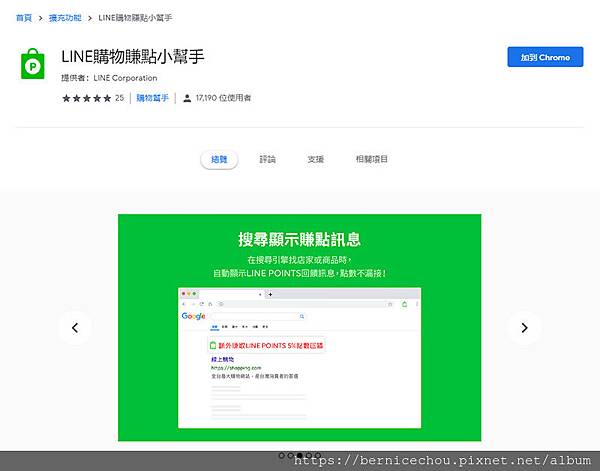Click the 17,190 位使用者 text
This screenshot has width=600, height=471.
tap(223, 98)
